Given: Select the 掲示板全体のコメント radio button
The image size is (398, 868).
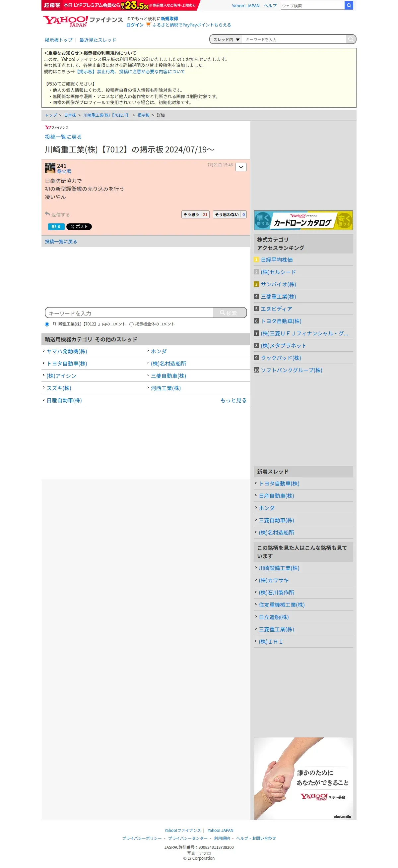Looking at the screenshot, I should point(132,324).
